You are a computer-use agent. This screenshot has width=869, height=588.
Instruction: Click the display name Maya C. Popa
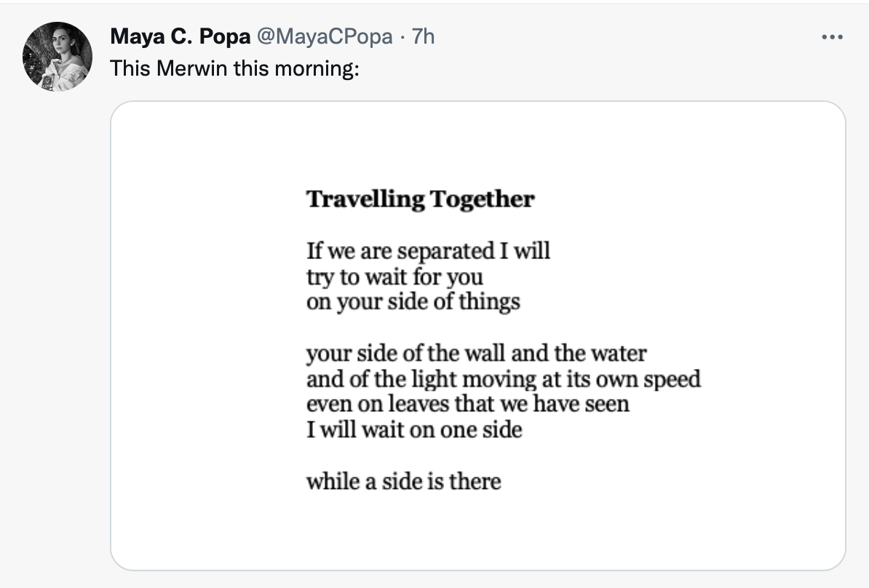(x=180, y=36)
